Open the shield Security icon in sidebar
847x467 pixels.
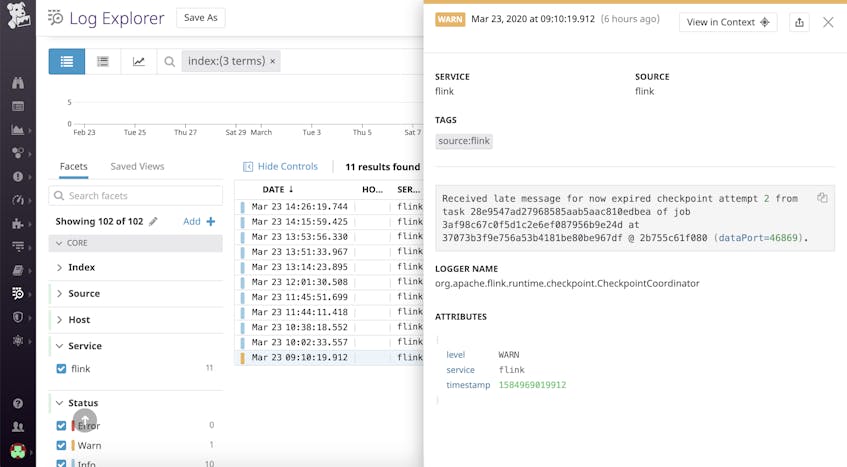(18, 317)
